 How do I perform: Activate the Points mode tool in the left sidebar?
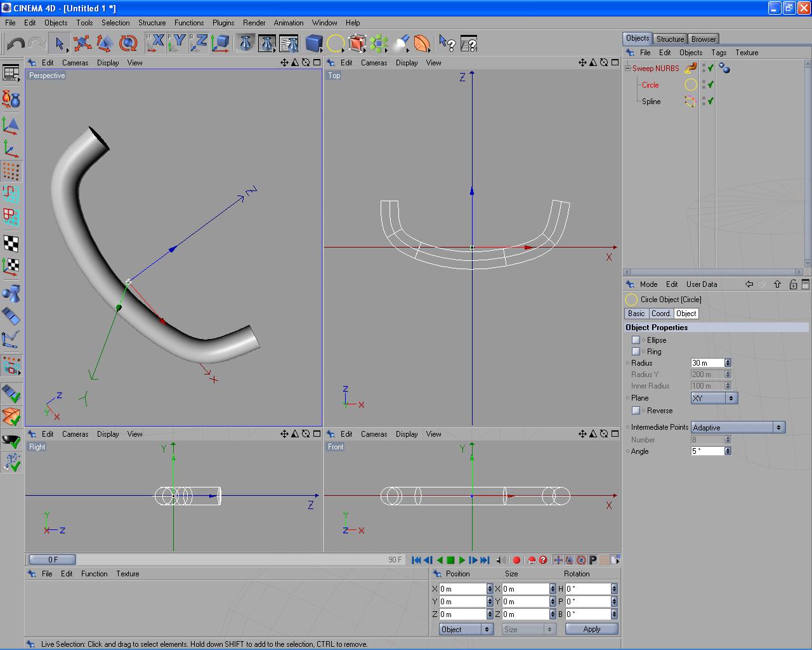[11, 171]
